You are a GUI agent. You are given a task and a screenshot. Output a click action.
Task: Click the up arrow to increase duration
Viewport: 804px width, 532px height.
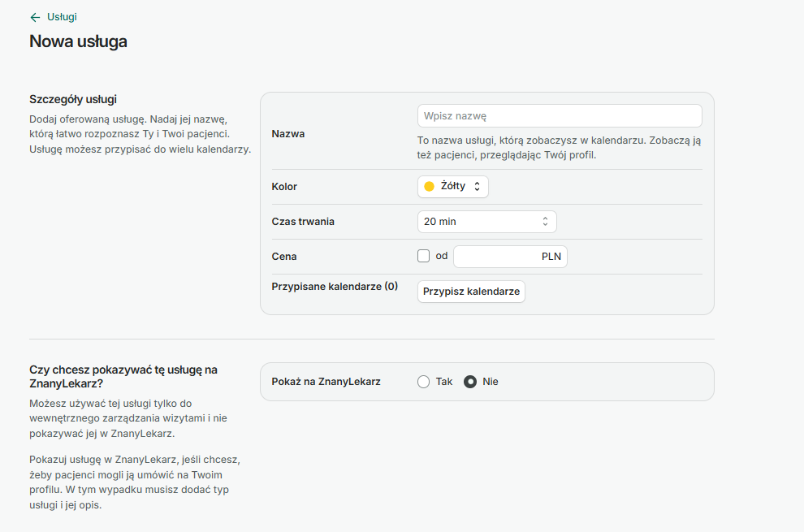coord(546,218)
